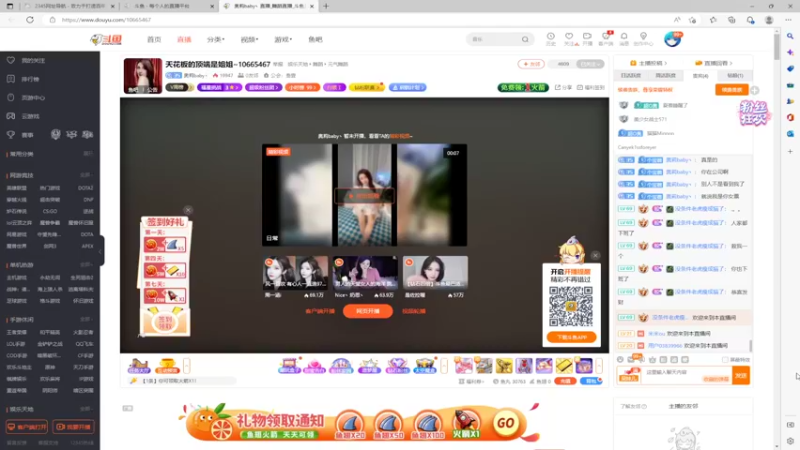The image size is (800, 450).
Task: Toggle the block effects checkbox
Action: 725,360
